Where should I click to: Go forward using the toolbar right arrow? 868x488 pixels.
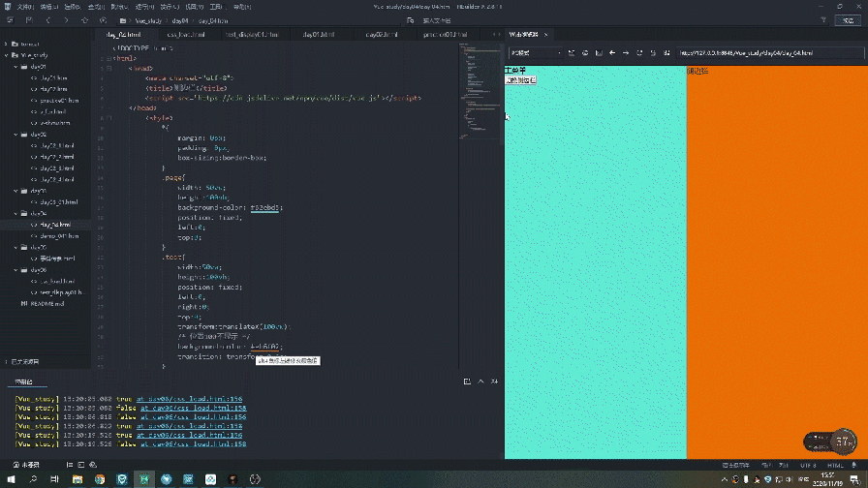tap(67, 20)
